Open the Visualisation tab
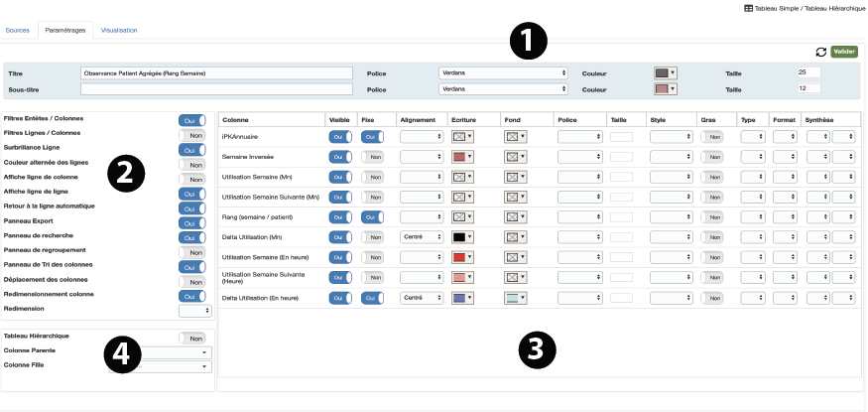 pyautogui.click(x=119, y=31)
